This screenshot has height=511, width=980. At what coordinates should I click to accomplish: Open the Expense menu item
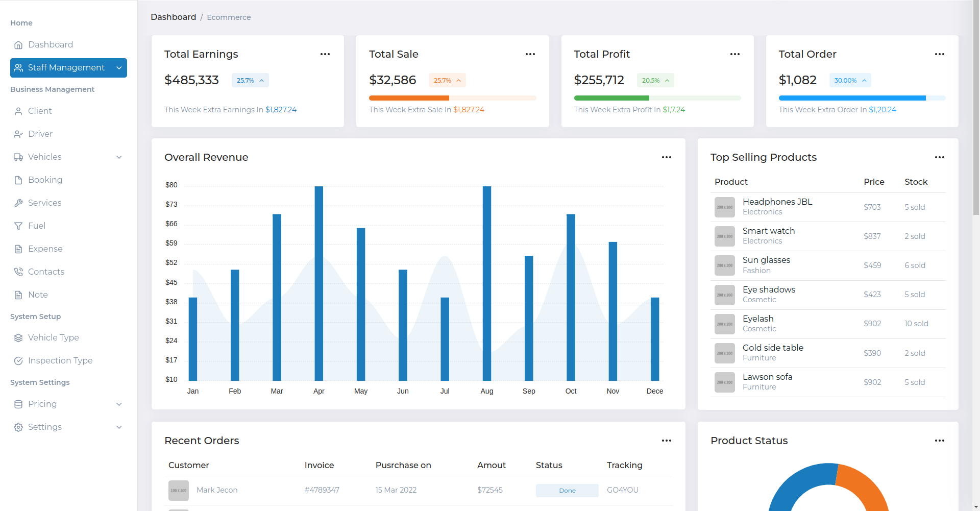(x=45, y=249)
